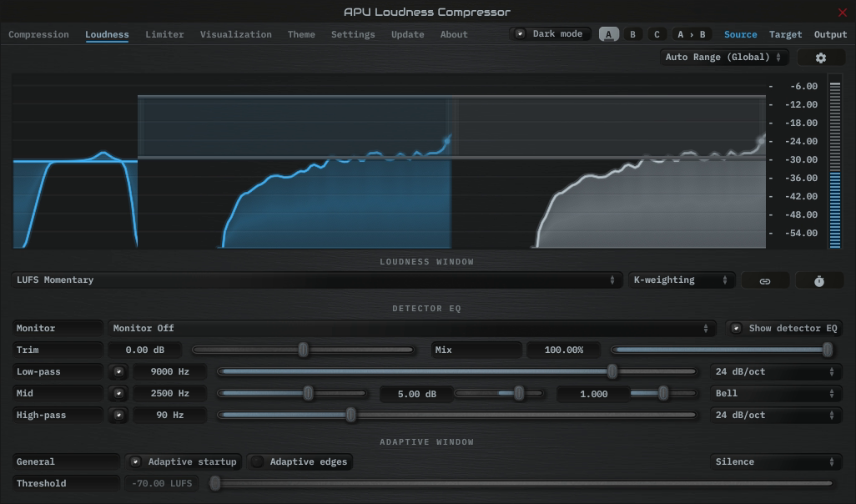Screen dimensions: 856x504
Task: Select preset slot C
Action: coord(657,34)
